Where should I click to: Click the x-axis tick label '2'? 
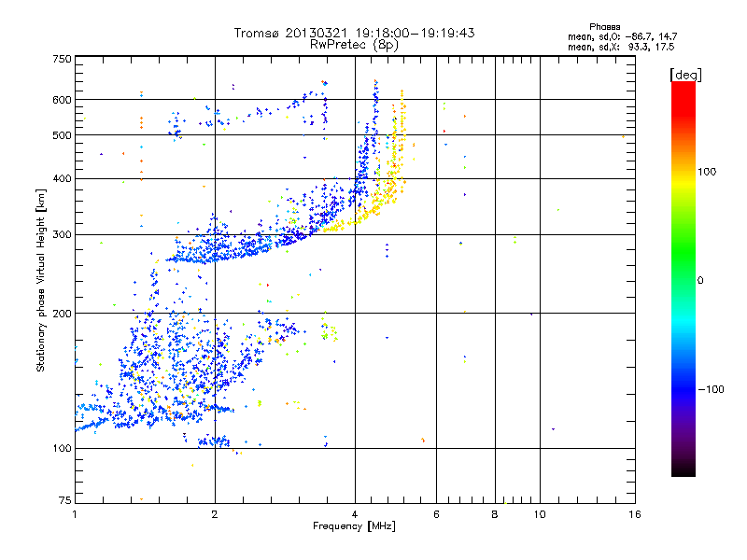tap(215, 514)
